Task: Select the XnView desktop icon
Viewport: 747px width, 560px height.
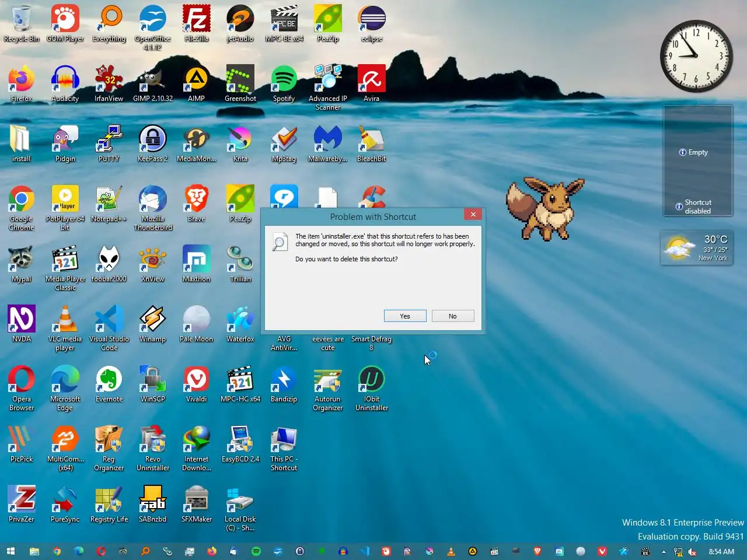Action: click(x=153, y=264)
